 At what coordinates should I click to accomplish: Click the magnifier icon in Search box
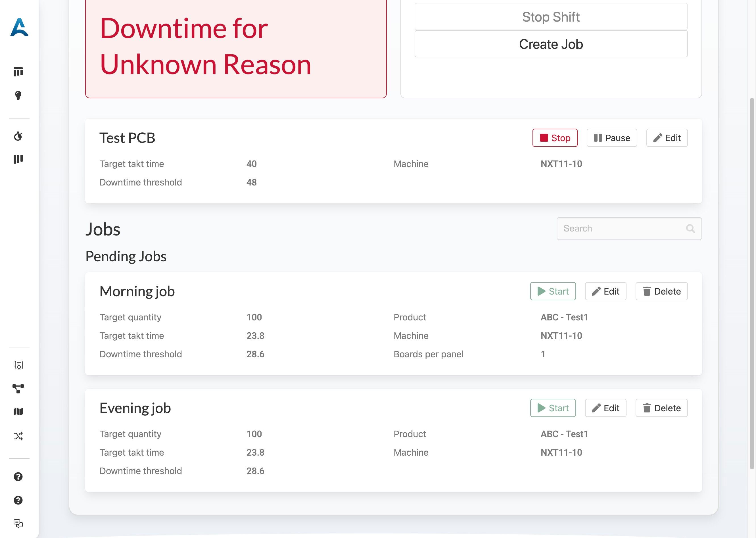pos(690,229)
